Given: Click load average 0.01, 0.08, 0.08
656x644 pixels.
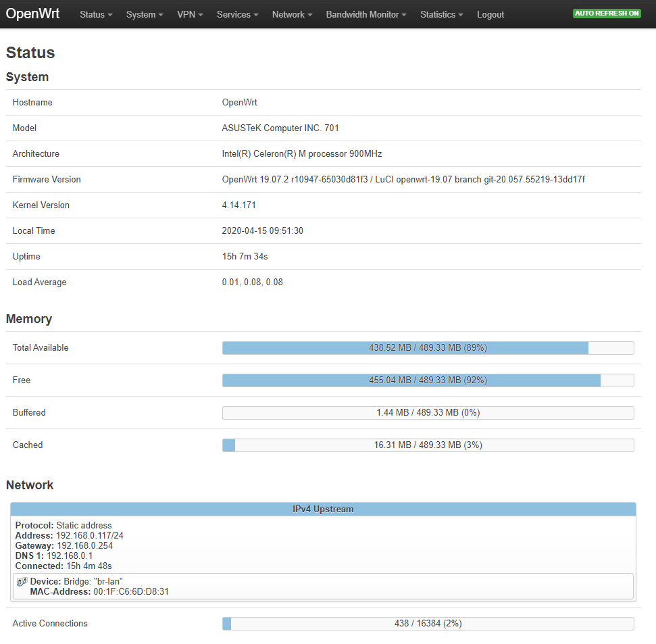Looking at the screenshot, I should (252, 282).
